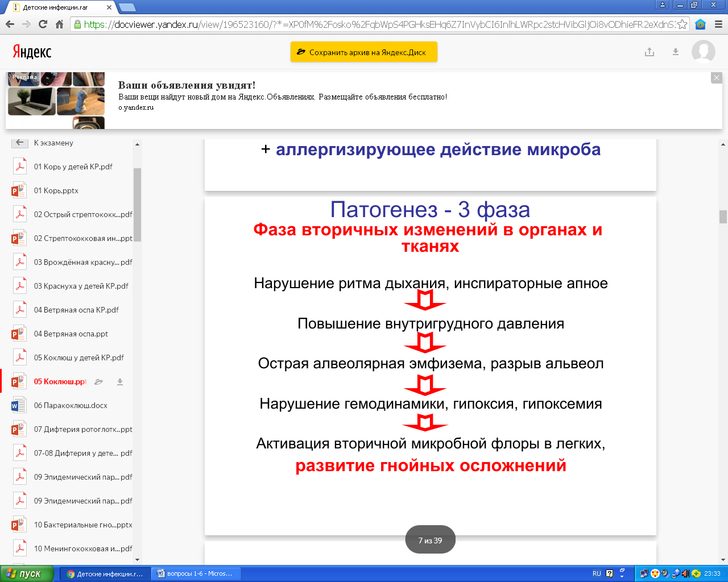Open the Яндекс logo link

click(x=32, y=52)
